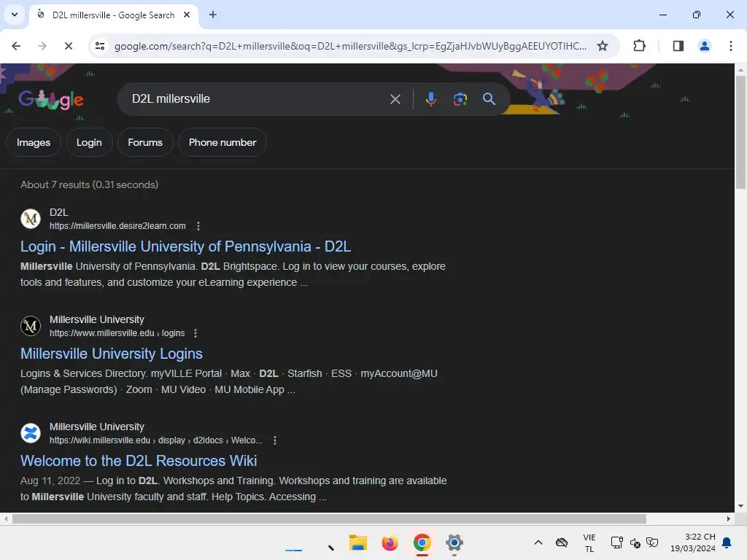This screenshot has width=747, height=560.
Task: Open Chrome three-dot menu
Action: pos(730,46)
